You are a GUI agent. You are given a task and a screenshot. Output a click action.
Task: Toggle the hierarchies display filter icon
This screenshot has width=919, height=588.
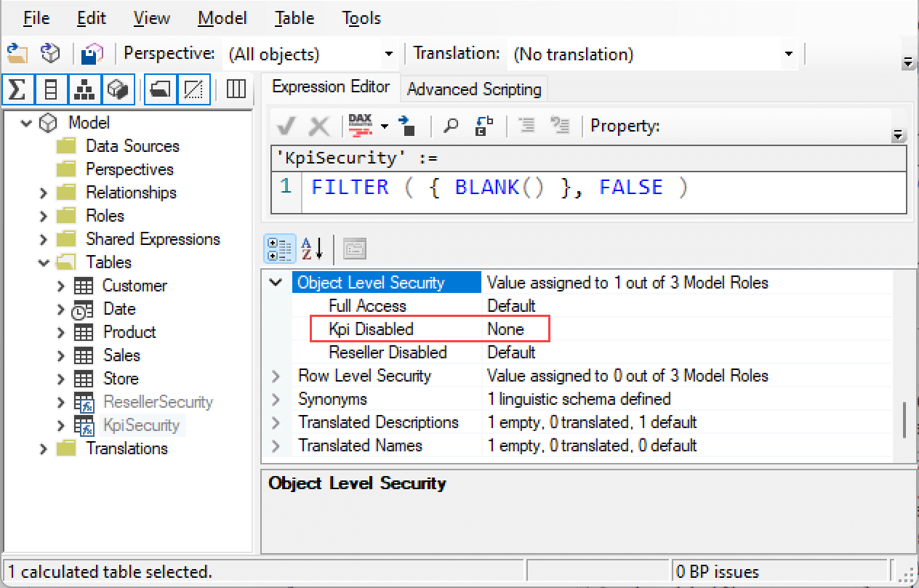point(84,89)
